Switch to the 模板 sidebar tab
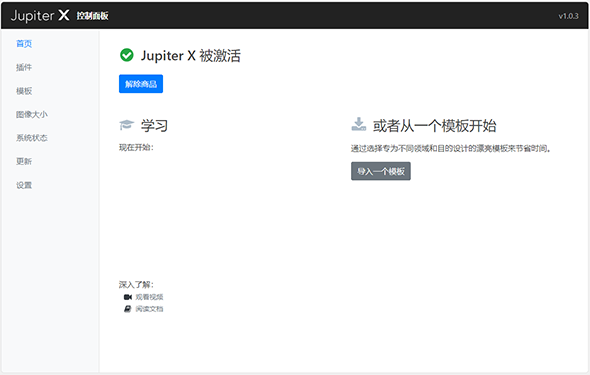Image resolution: width=590 pixels, height=375 pixels. [24, 91]
